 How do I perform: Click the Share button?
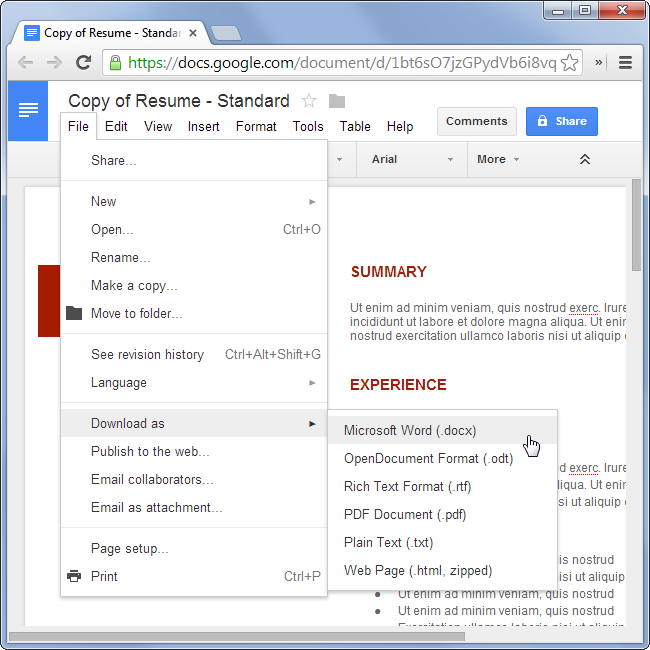[x=562, y=121]
